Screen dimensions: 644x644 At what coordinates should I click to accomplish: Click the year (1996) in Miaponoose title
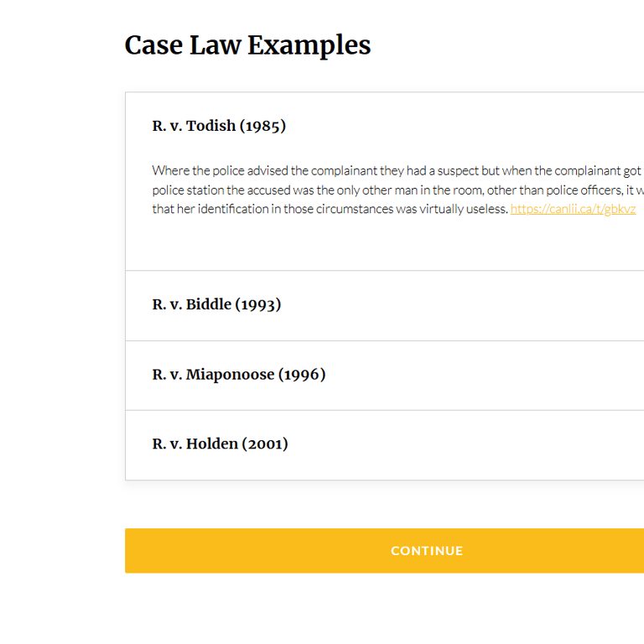click(x=302, y=375)
